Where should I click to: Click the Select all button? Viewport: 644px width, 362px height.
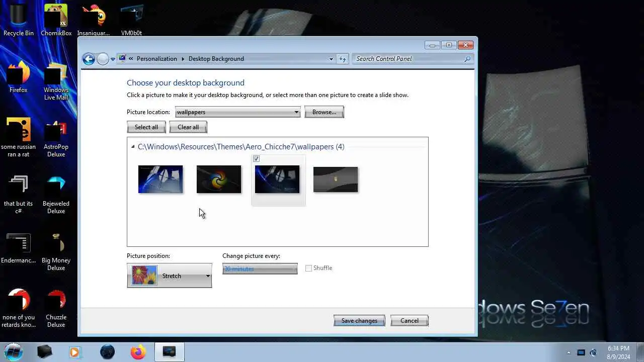pyautogui.click(x=146, y=127)
